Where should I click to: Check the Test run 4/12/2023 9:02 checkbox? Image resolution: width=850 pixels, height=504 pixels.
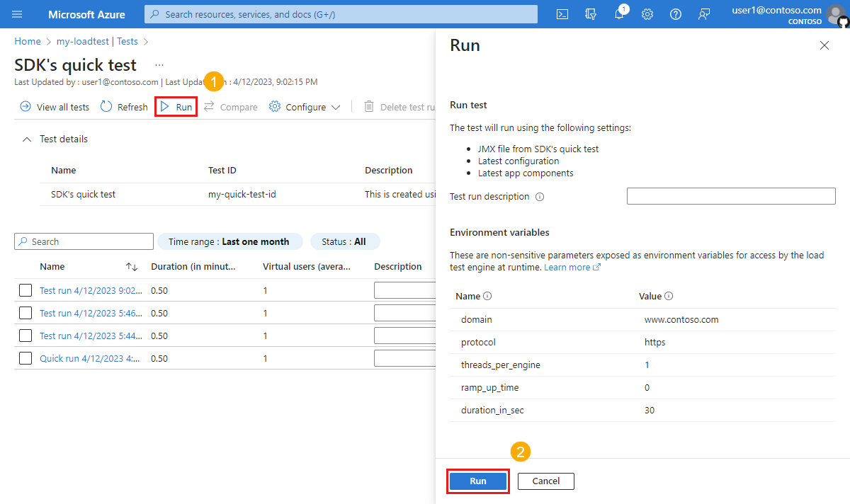[25, 290]
